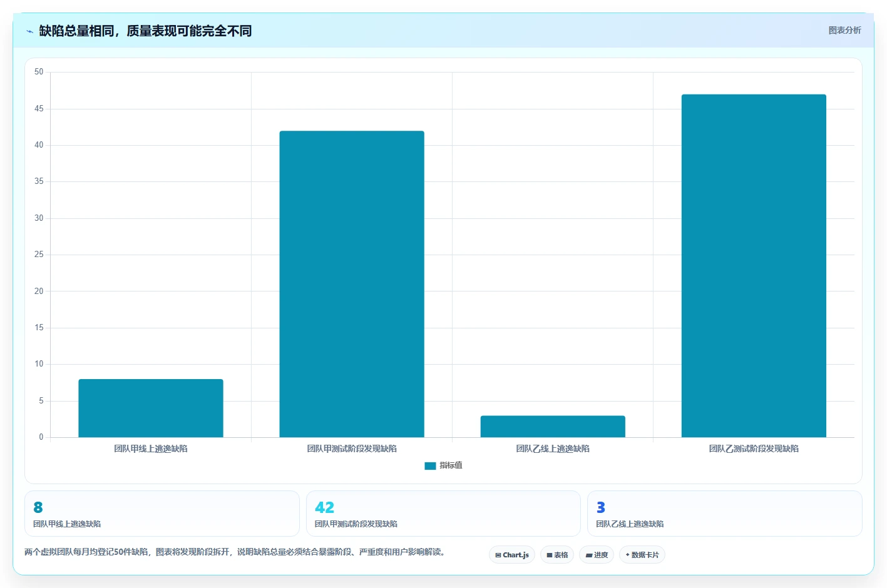The height and width of the screenshot is (588, 887).
Task: Click the 数据卡片 tag
Action: click(642, 555)
